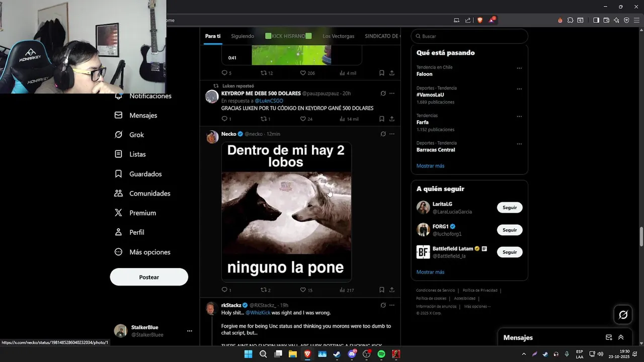Follow LaritaLG

coord(510,208)
